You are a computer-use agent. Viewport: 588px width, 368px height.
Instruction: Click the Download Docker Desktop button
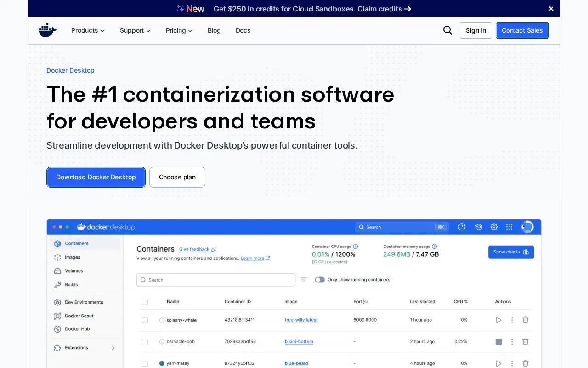(96, 177)
